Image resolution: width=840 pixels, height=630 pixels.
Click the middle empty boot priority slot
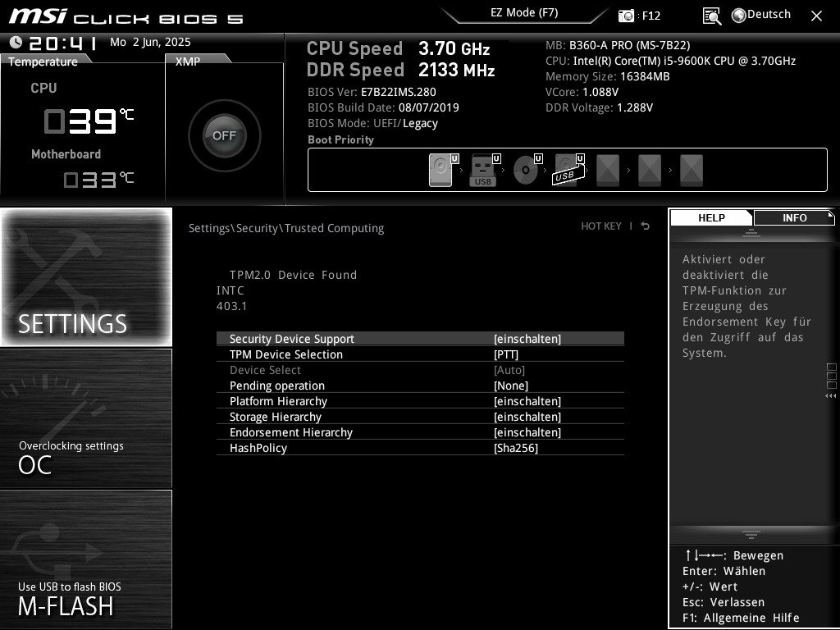pyautogui.click(x=650, y=171)
